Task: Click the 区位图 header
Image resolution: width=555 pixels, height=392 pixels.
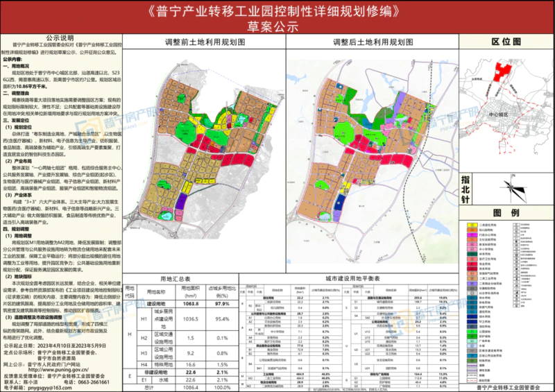Action: click(505, 41)
